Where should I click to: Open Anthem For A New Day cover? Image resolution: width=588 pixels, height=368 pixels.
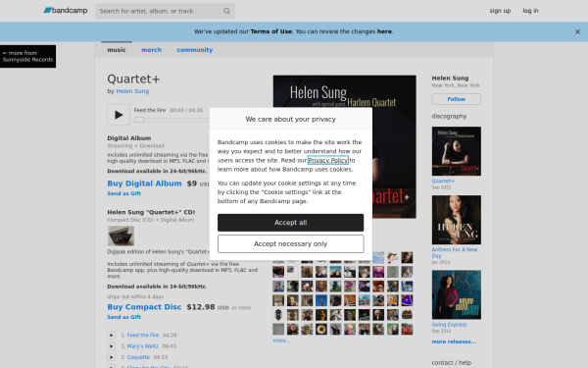pyautogui.click(x=457, y=220)
